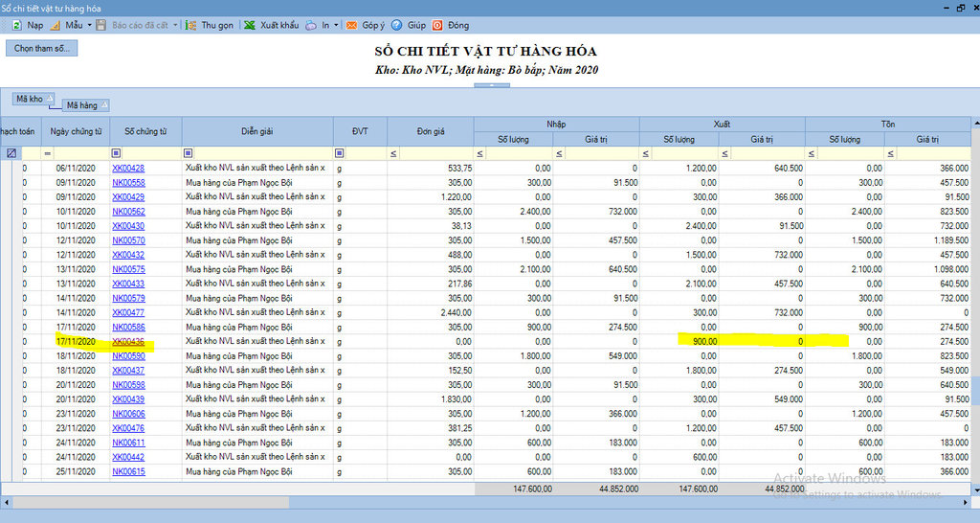Open the Mẫu dropdown arrow

click(x=89, y=25)
